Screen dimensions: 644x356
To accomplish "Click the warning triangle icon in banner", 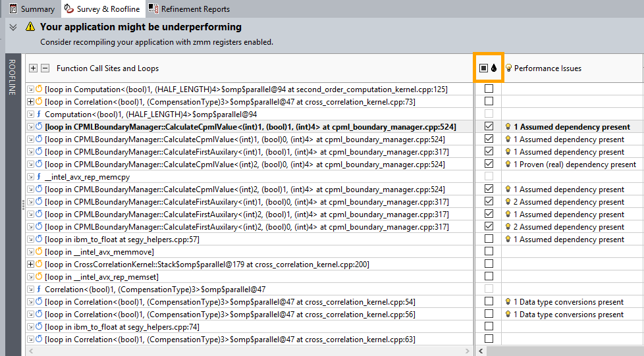I will pyautogui.click(x=30, y=27).
